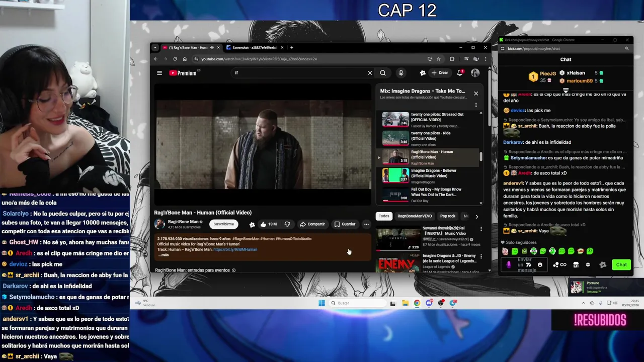
Task: Collapse the Kick leaderboard handle
Action: [566, 90]
